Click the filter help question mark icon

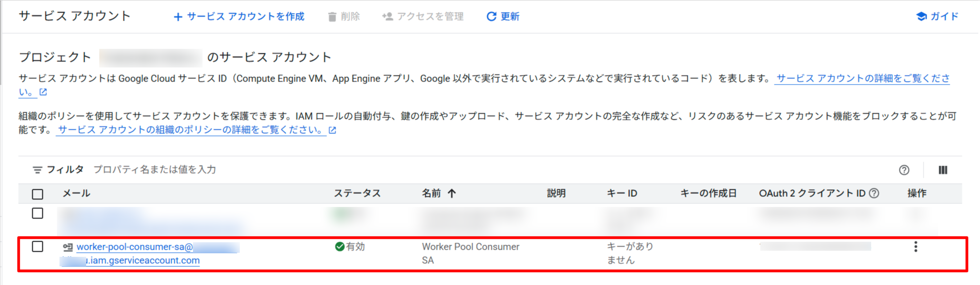coord(904,170)
